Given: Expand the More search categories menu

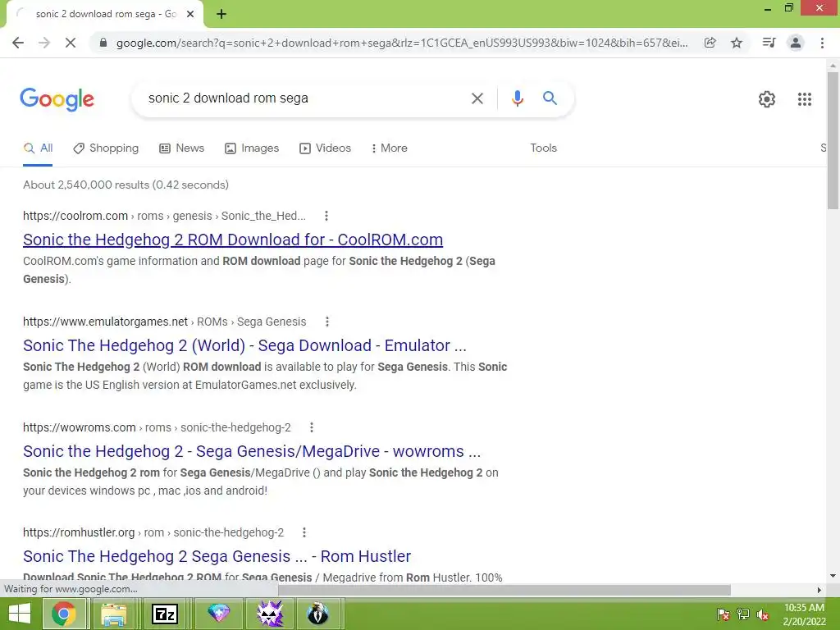Looking at the screenshot, I should [x=390, y=148].
